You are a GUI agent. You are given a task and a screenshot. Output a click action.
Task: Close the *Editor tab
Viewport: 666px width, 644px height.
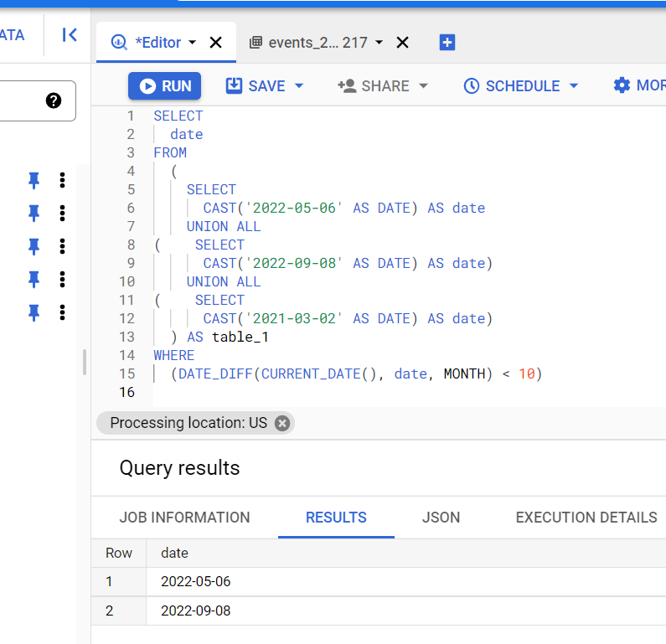(x=216, y=43)
